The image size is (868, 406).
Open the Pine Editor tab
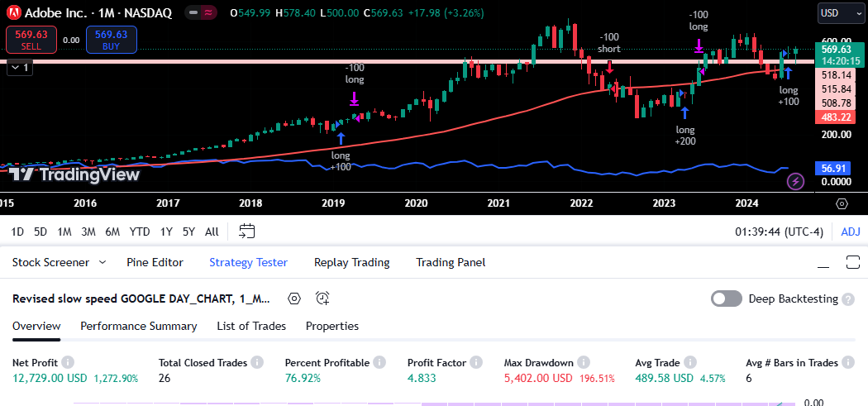tap(155, 262)
